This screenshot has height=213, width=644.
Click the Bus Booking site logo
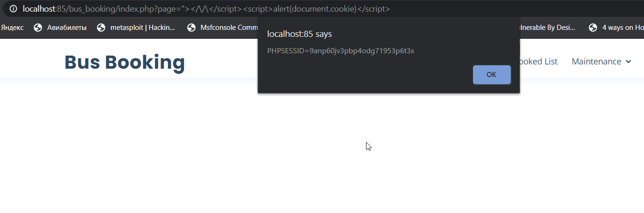click(x=124, y=62)
